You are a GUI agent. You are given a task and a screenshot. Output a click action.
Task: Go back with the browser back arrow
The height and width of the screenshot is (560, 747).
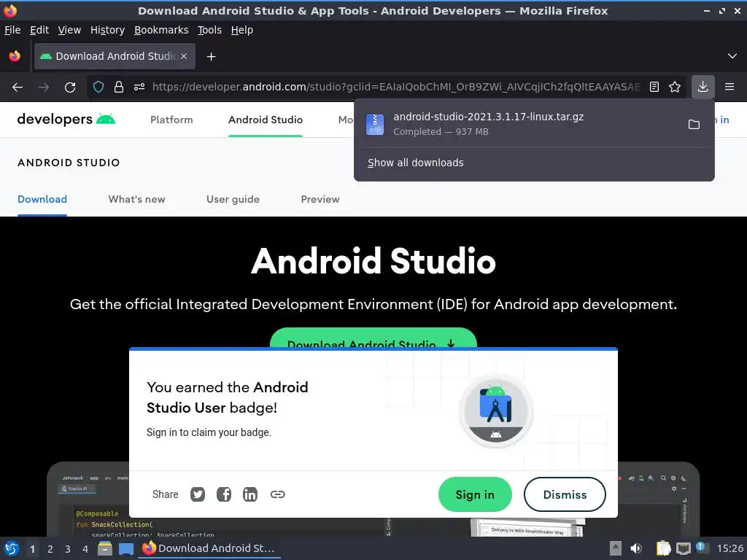click(x=18, y=87)
